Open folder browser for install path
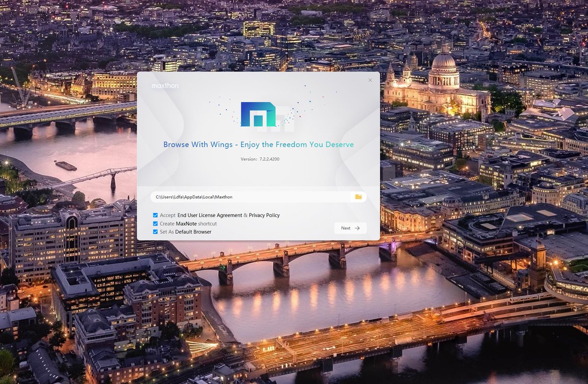This screenshot has height=384, width=588. [358, 197]
